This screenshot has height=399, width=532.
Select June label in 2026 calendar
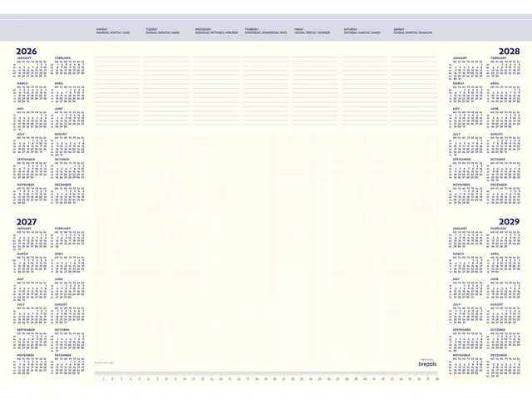pyautogui.click(x=59, y=108)
